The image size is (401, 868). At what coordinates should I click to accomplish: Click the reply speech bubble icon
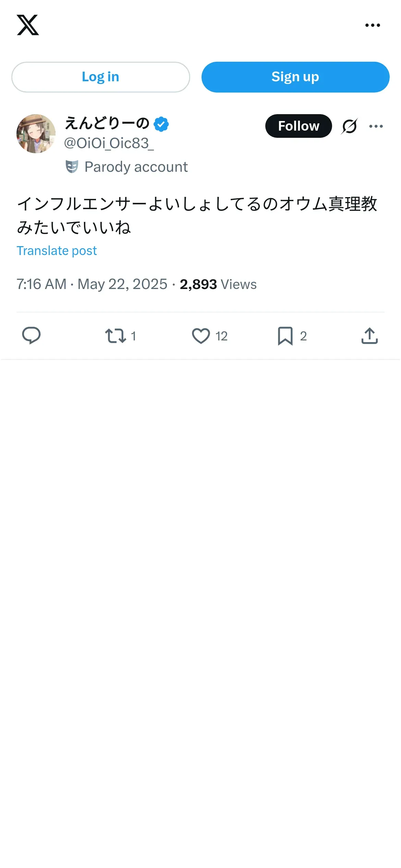tap(31, 336)
